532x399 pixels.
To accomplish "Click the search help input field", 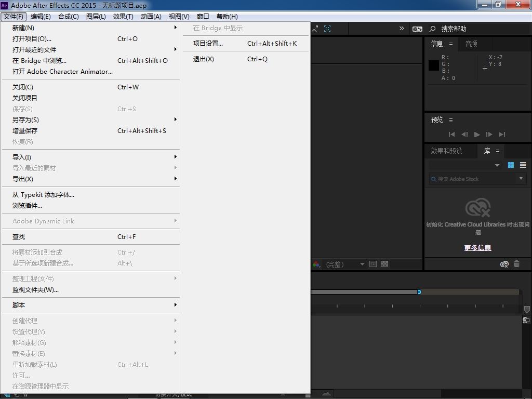I will click(x=484, y=29).
